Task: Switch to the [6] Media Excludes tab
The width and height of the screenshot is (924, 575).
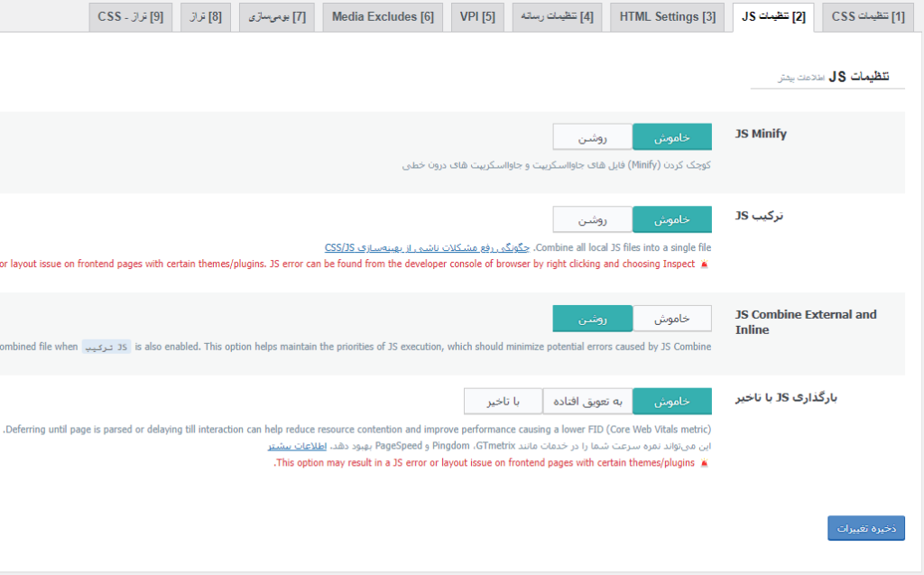Action: (x=383, y=17)
